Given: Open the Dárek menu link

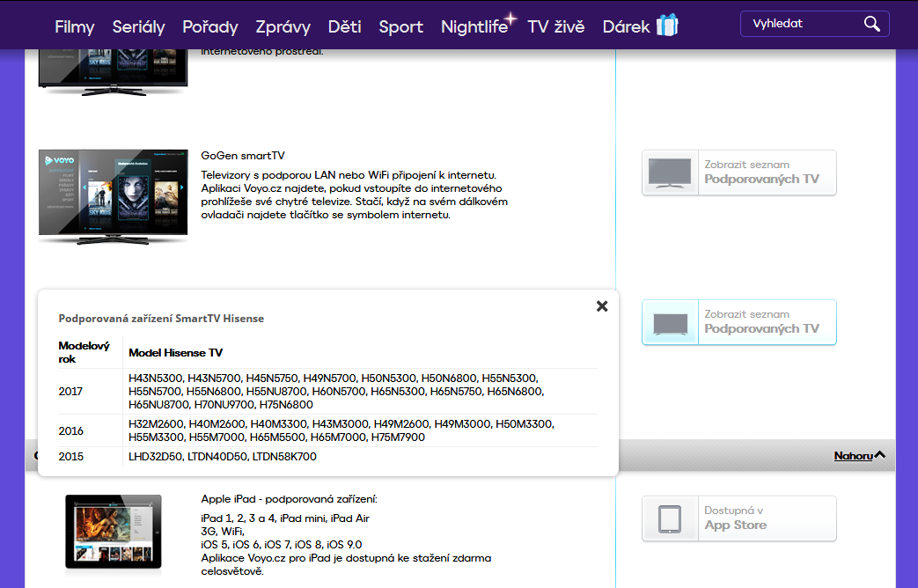Looking at the screenshot, I should click(x=626, y=27).
